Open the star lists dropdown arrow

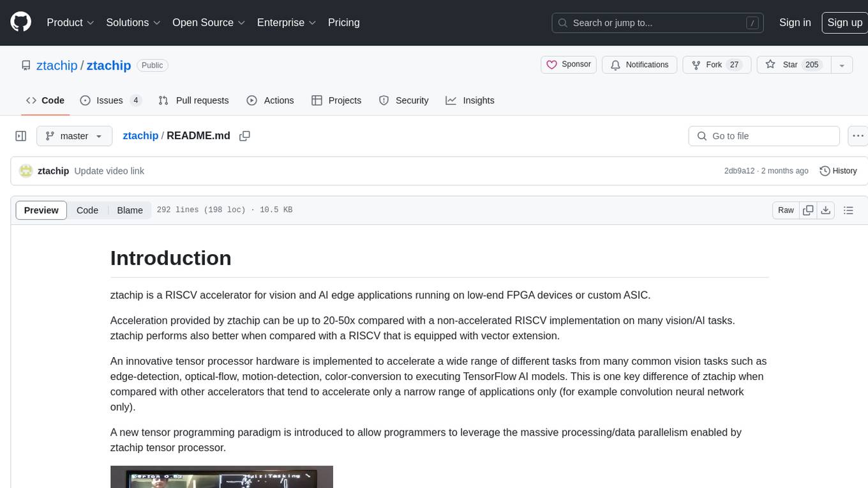point(842,65)
